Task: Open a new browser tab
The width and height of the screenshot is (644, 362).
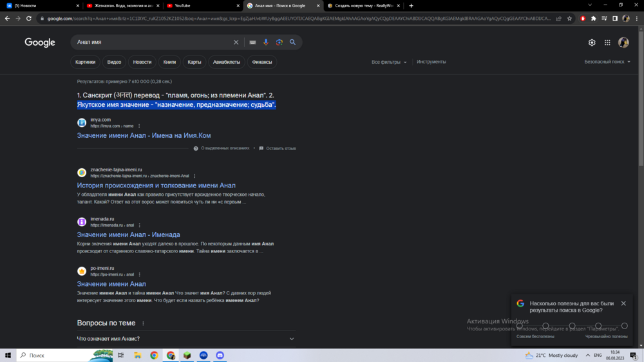Action: coord(411,6)
